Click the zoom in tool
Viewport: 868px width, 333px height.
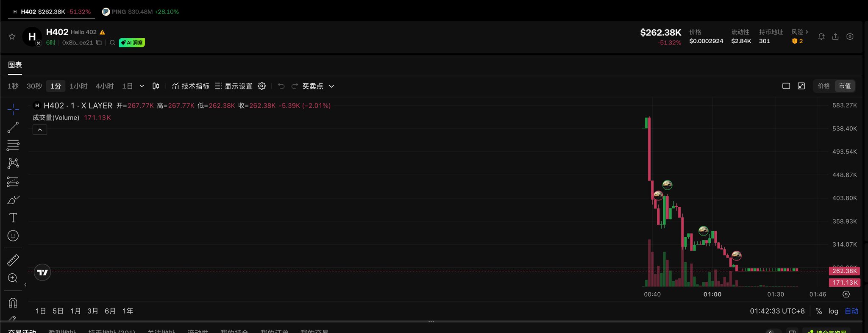coord(13,278)
